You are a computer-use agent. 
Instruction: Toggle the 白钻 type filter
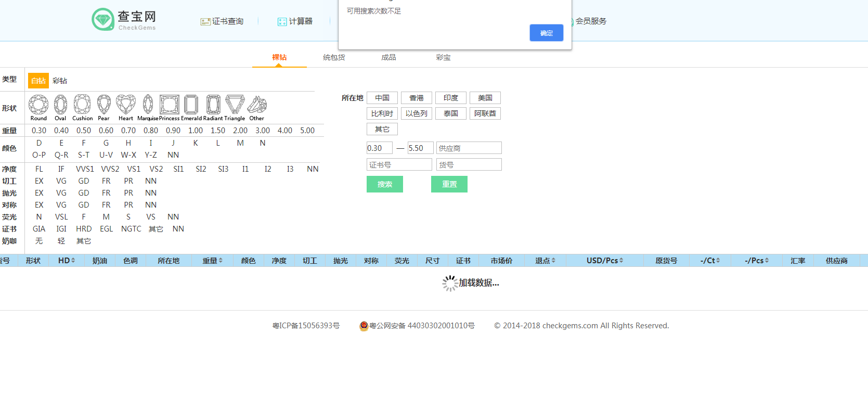click(x=38, y=81)
